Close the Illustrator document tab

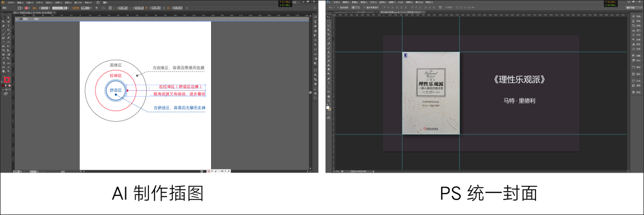pos(55,13)
